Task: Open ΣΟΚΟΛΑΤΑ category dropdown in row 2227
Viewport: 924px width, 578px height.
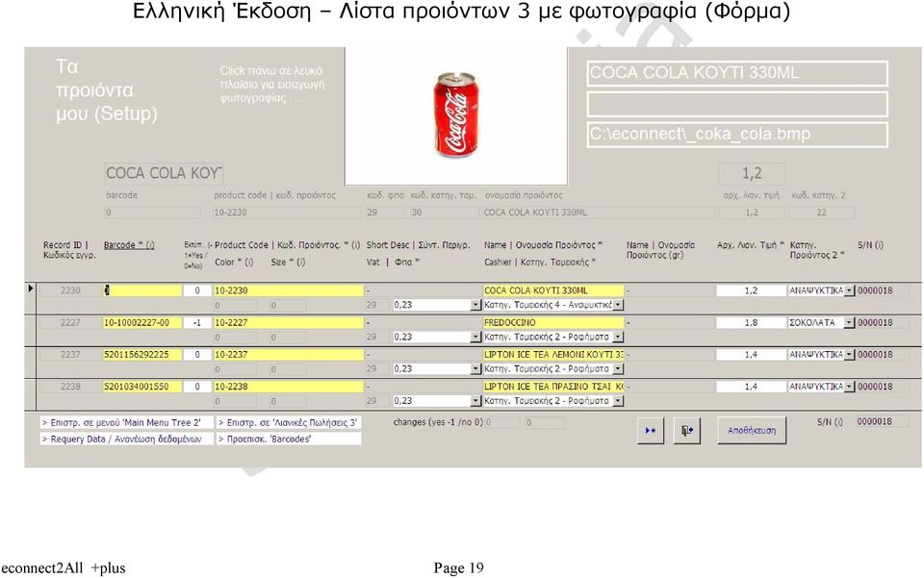Action: tap(849, 322)
